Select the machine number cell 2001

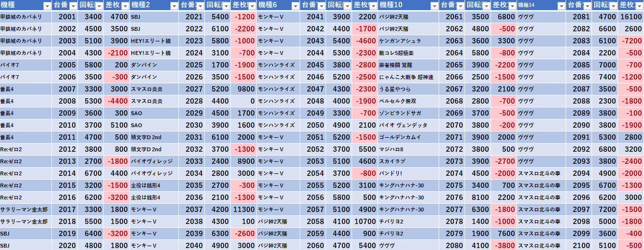coord(64,17)
